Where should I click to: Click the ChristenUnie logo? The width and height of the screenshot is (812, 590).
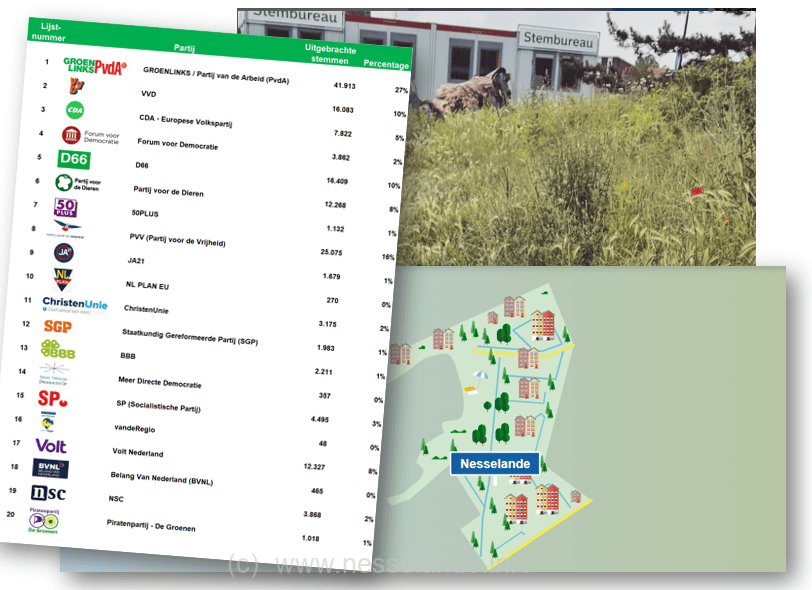click(75, 304)
